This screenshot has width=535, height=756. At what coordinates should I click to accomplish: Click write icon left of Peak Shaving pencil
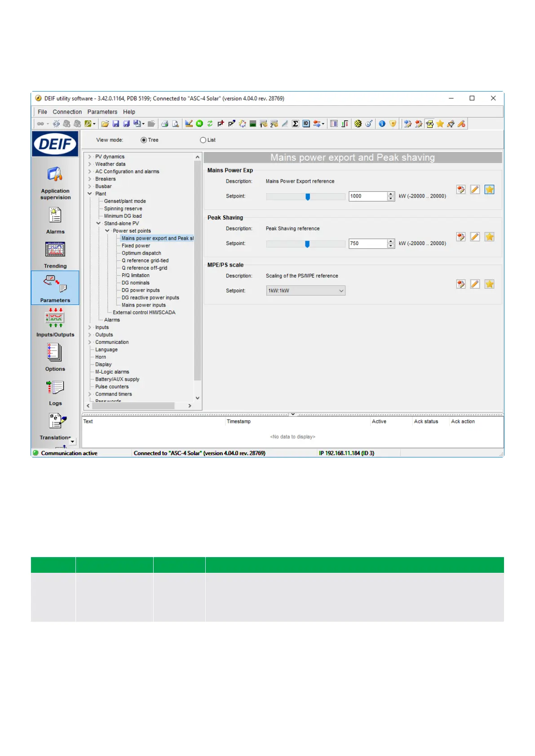click(461, 237)
